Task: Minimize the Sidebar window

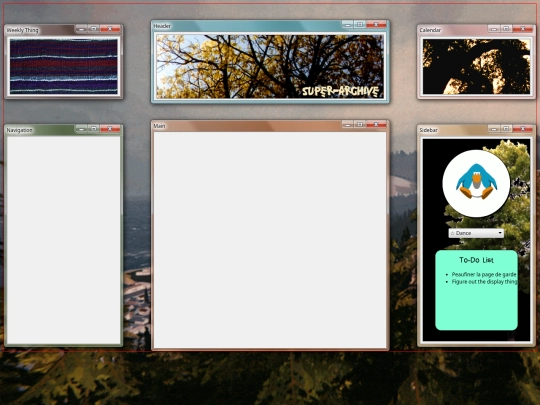Action: click(x=494, y=129)
